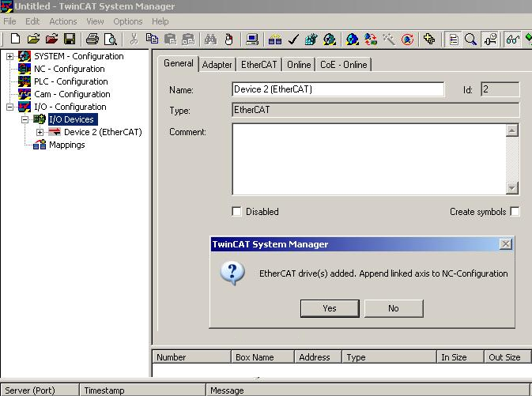This screenshot has width=532, height=396.
Task: Click No in the TwinCAT dialog
Action: pyautogui.click(x=394, y=308)
